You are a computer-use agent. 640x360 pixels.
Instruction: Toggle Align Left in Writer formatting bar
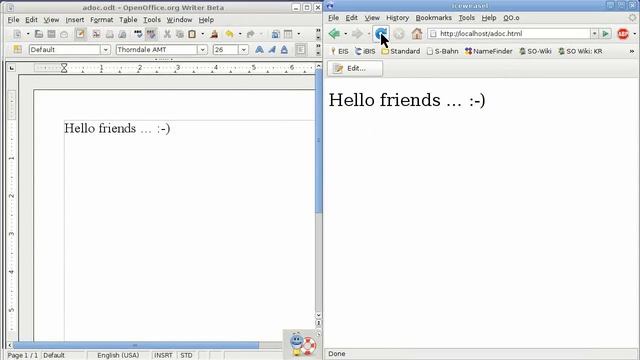[300, 50]
